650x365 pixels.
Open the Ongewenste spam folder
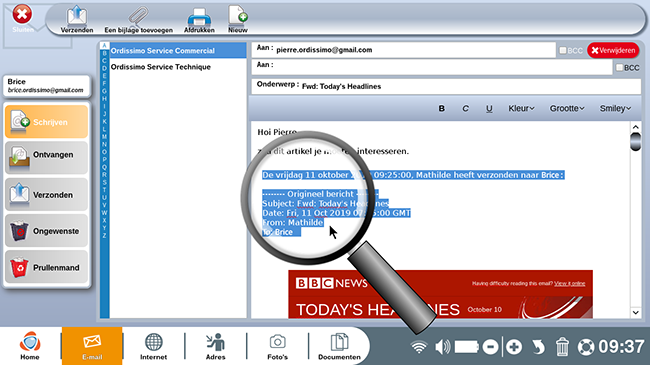click(x=46, y=231)
